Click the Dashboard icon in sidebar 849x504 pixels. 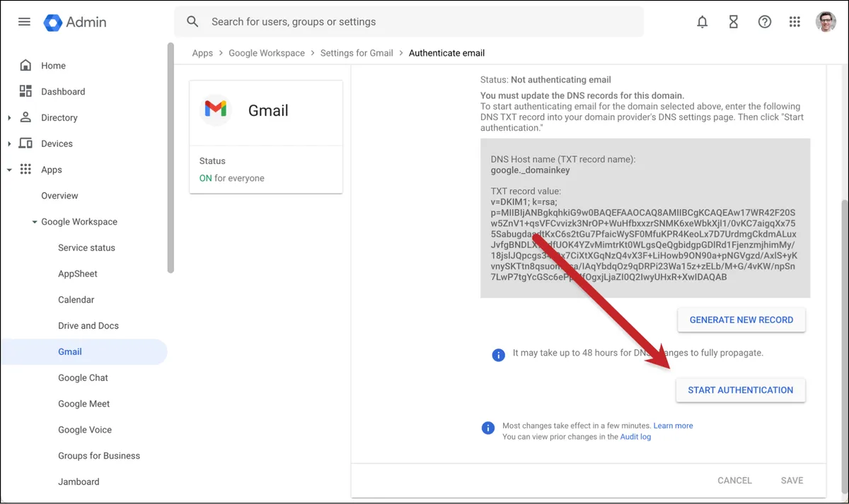click(25, 91)
